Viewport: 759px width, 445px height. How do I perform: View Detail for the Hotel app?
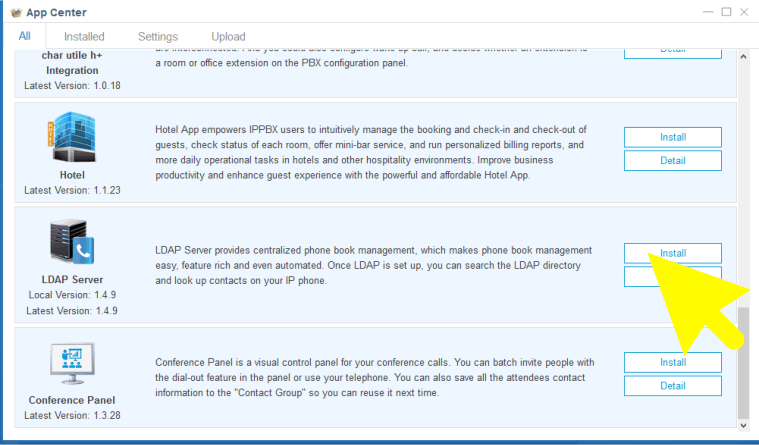[x=672, y=160]
